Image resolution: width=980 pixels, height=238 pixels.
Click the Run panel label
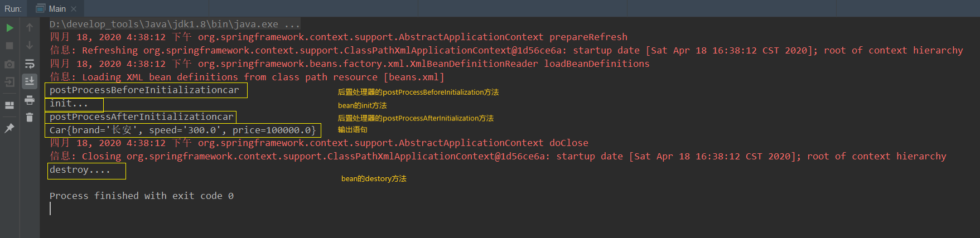coord(13,9)
